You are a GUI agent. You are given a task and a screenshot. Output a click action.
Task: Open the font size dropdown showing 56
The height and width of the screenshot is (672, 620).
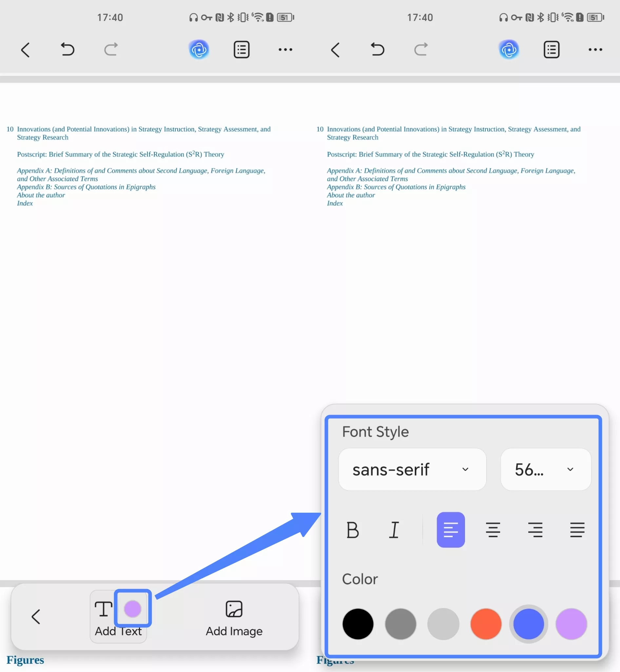pos(546,469)
